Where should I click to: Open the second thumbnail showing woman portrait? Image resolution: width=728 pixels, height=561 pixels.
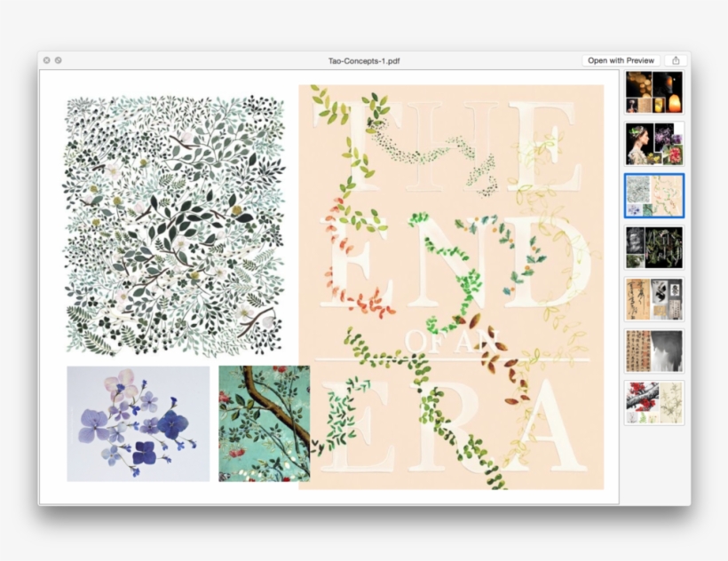pyautogui.click(x=653, y=144)
